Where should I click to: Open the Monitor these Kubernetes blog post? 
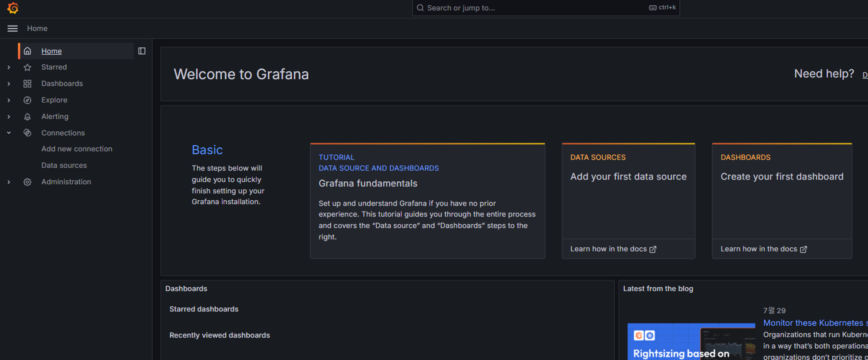click(815, 323)
